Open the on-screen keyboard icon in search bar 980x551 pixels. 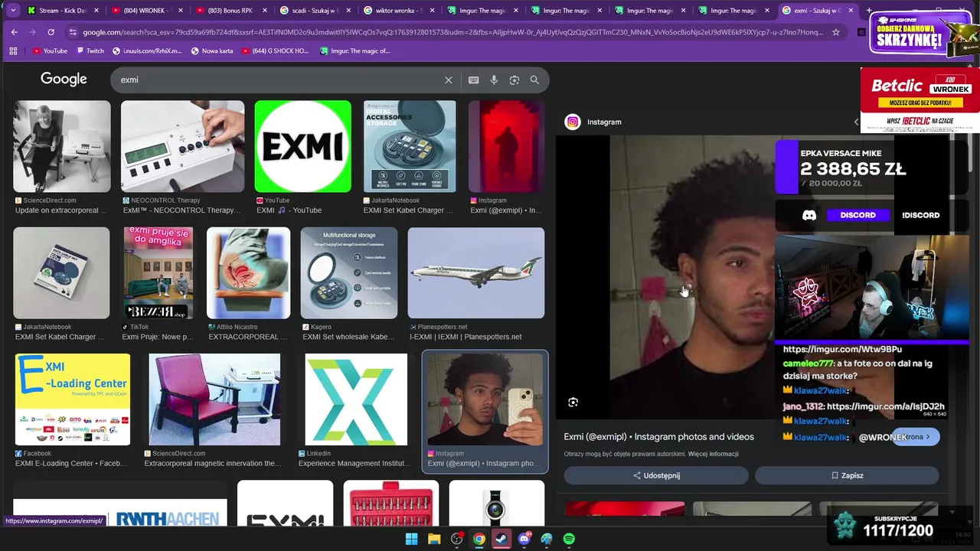[x=474, y=80]
